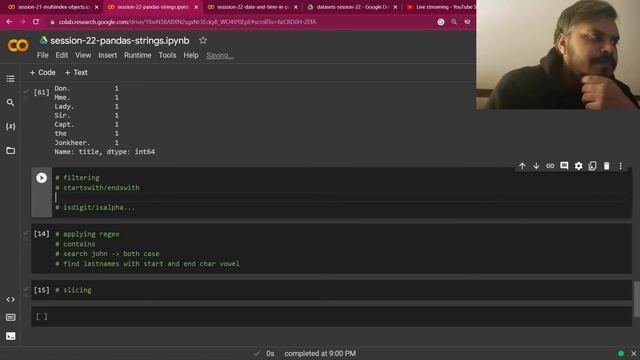Open the Runtime menu
This screenshot has height=360, width=640.
pyautogui.click(x=138, y=55)
